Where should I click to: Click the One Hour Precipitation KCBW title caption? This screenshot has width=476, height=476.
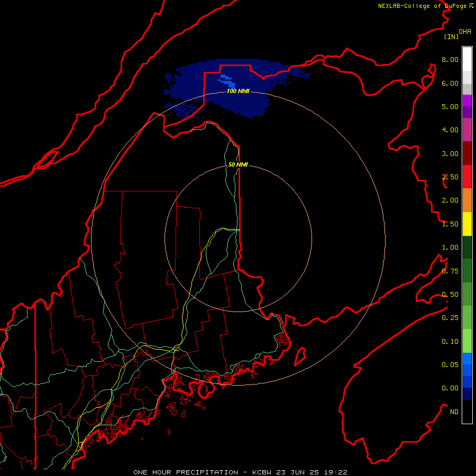pyautogui.click(x=240, y=472)
